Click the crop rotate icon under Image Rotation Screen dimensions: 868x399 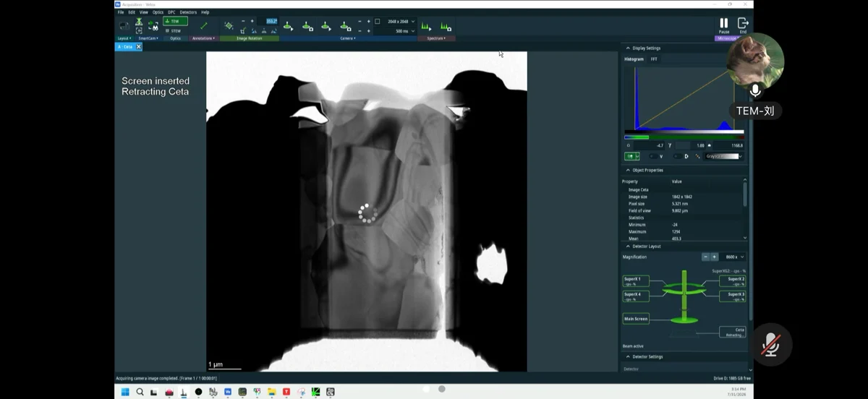[x=243, y=30]
